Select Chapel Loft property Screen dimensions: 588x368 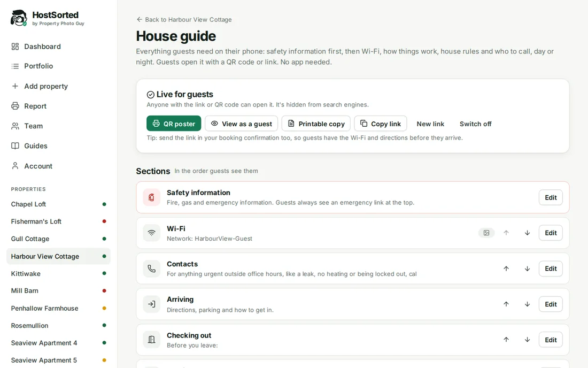[58, 204]
